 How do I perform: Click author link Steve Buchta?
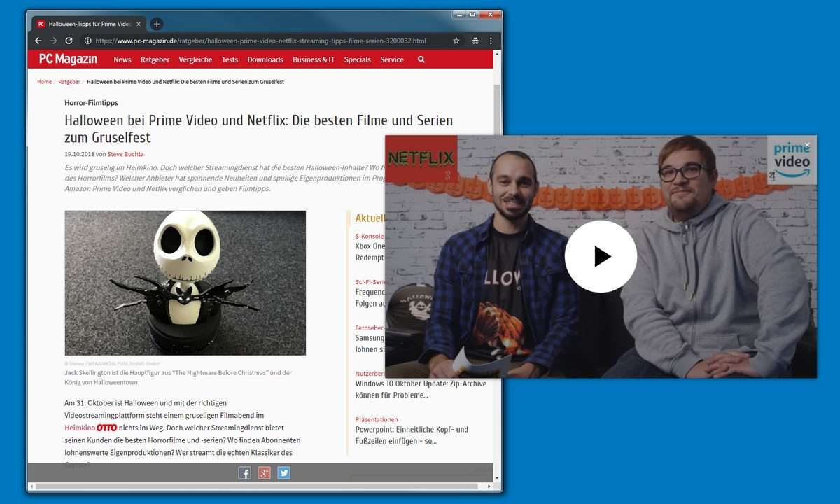click(125, 154)
